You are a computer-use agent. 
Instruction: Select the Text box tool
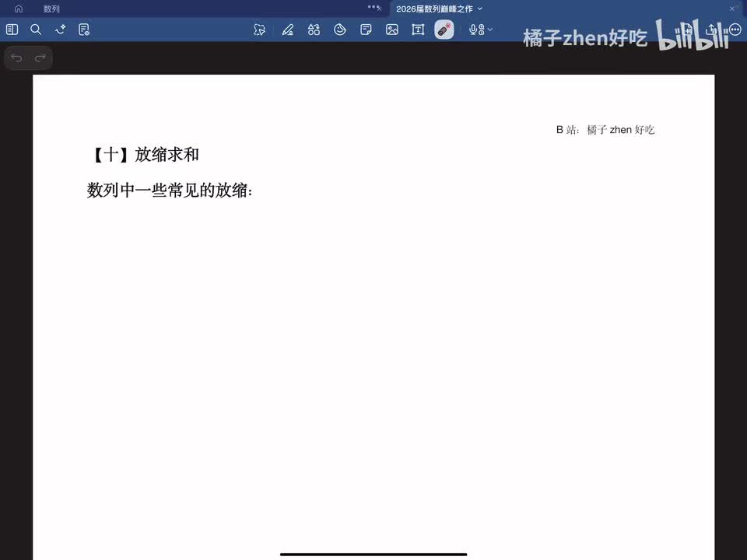click(418, 30)
